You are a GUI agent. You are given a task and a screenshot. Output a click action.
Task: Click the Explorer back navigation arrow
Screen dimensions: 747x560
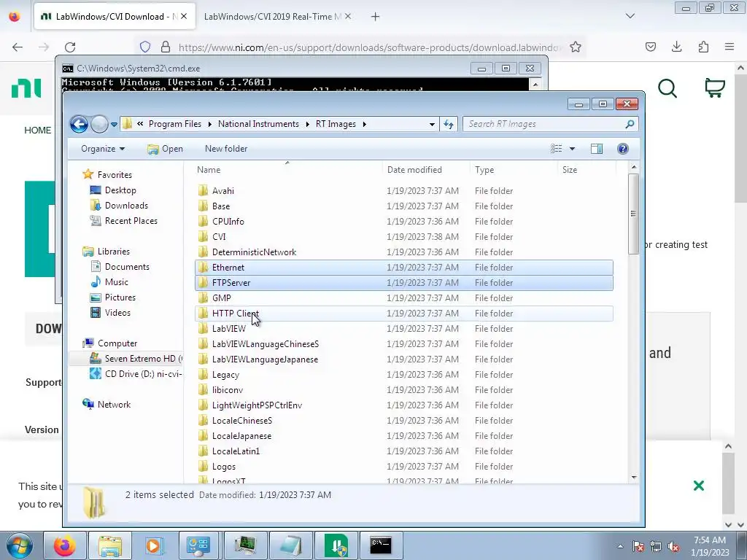(x=79, y=124)
